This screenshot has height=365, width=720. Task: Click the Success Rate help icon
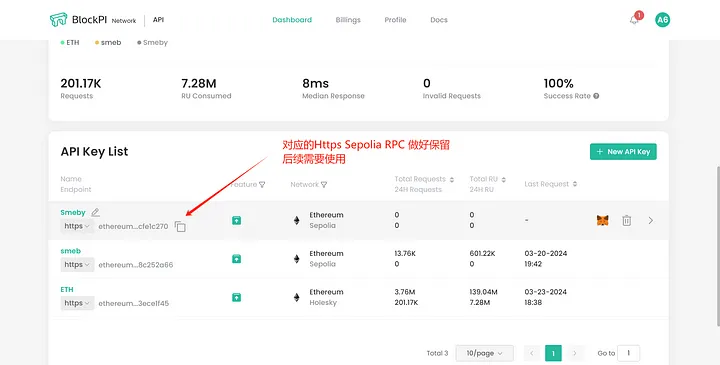coord(596,96)
